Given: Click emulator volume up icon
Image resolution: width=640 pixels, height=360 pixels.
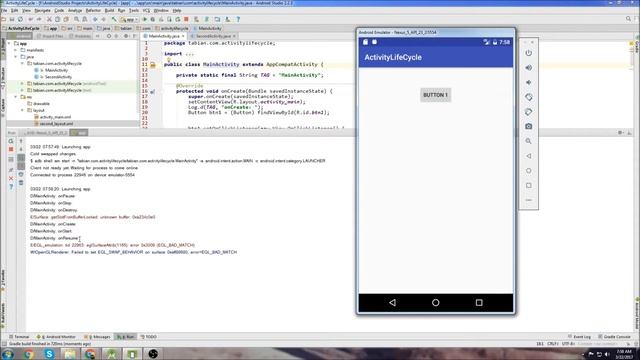Looking at the screenshot, I should pos(529,68).
